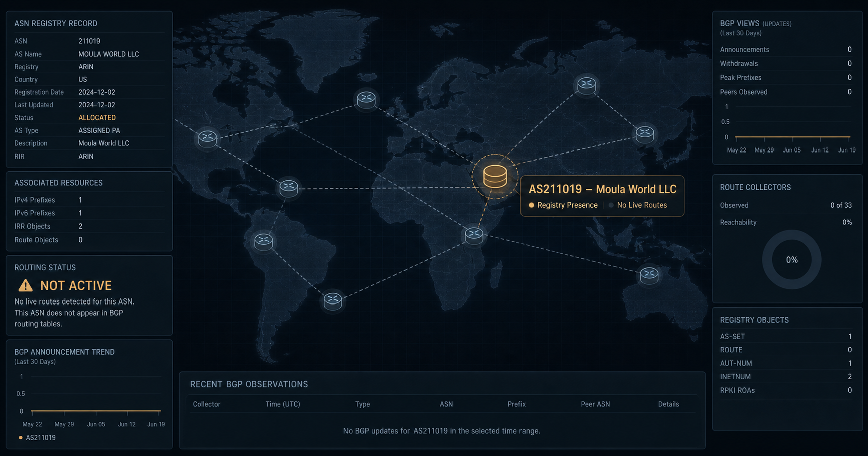Click the Withdrawals row in BGP Views
Image resolution: width=868 pixels, height=456 pixels.
[786, 64]
